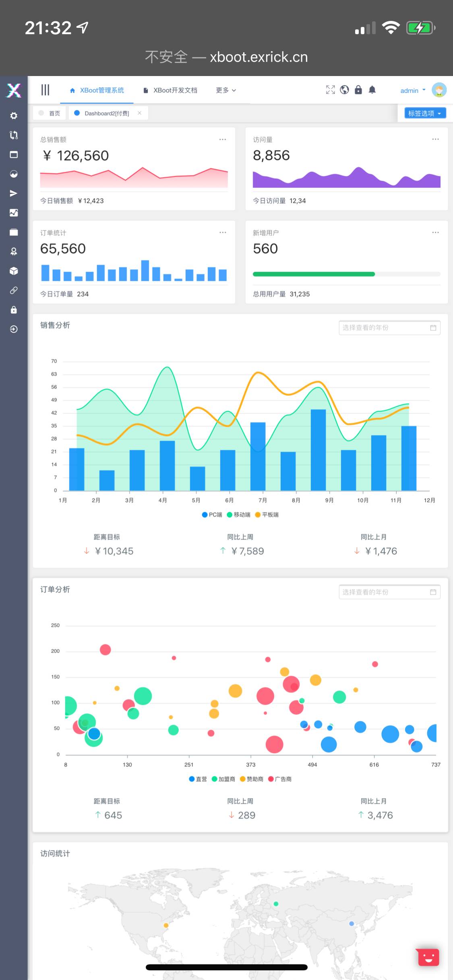453x980 pixels.
Task: Toggle 直营 legend series
Action: tap(198, 779)
